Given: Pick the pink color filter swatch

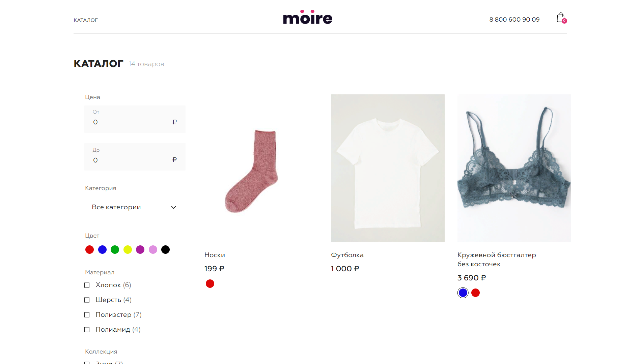Looking at the screenshot, I should [x=153, y=249].
